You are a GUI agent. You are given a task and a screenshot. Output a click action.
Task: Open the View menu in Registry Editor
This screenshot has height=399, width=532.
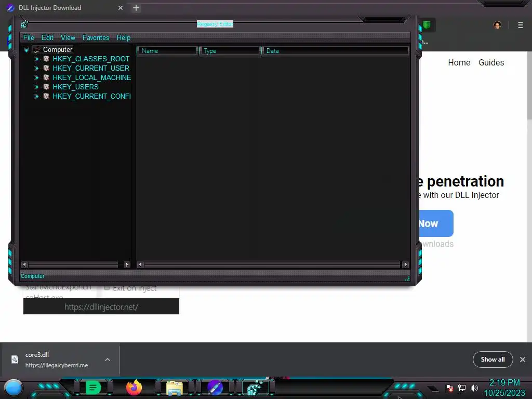pyautogui.click(x=68, y=37)
